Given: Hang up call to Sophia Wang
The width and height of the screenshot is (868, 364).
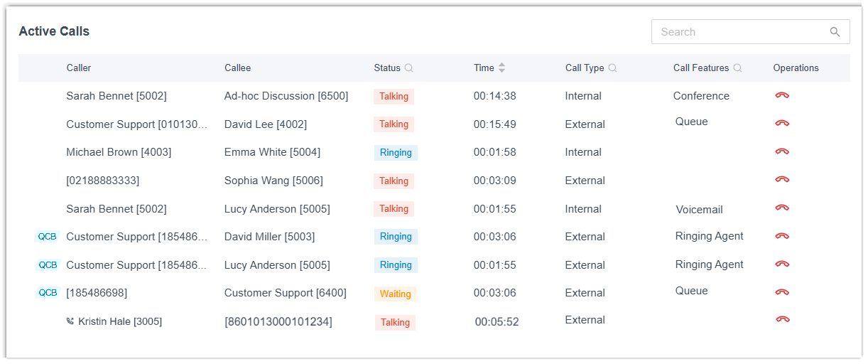Looking at the screenshot, I should pos(782,180).
